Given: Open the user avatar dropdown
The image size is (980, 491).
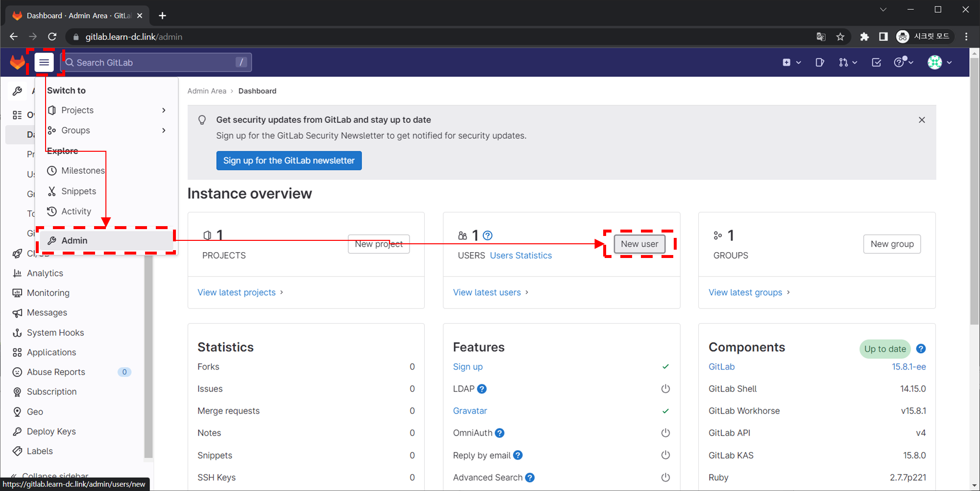Looking at the screenshot, I should [939, 62].
